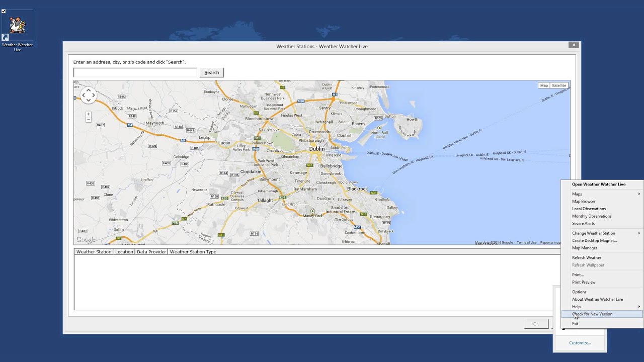Pan the map right with the arrow

point(94,96)
